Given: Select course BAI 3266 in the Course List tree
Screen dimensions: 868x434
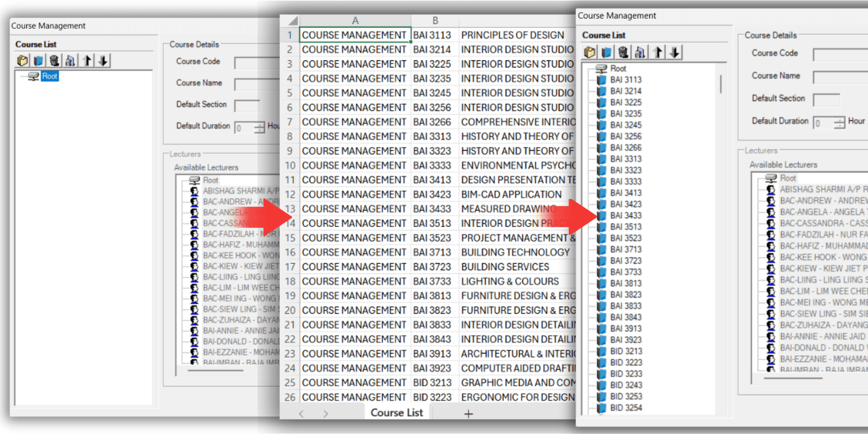Looking at the screenshot, I should coord(625,148).
